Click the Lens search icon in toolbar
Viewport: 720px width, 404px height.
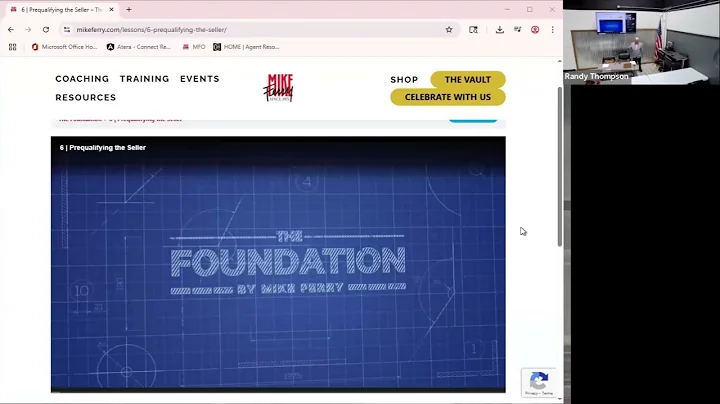(x=473, y=29)
